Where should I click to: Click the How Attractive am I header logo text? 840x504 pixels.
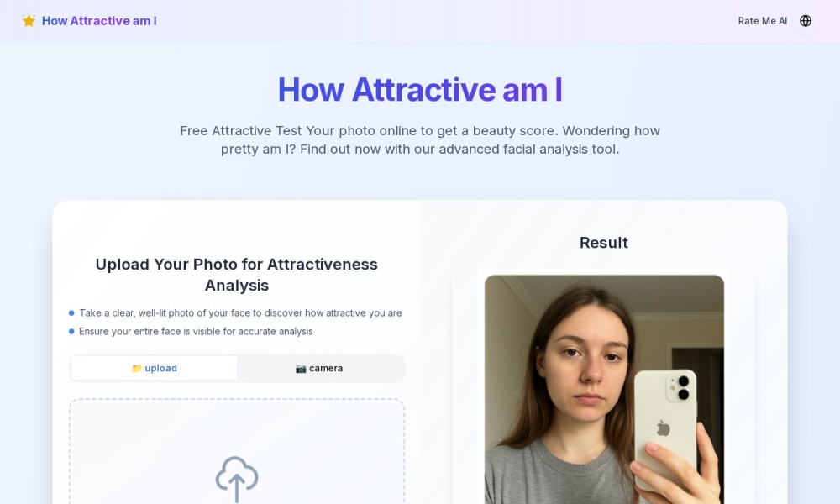(x=99, y=21)
